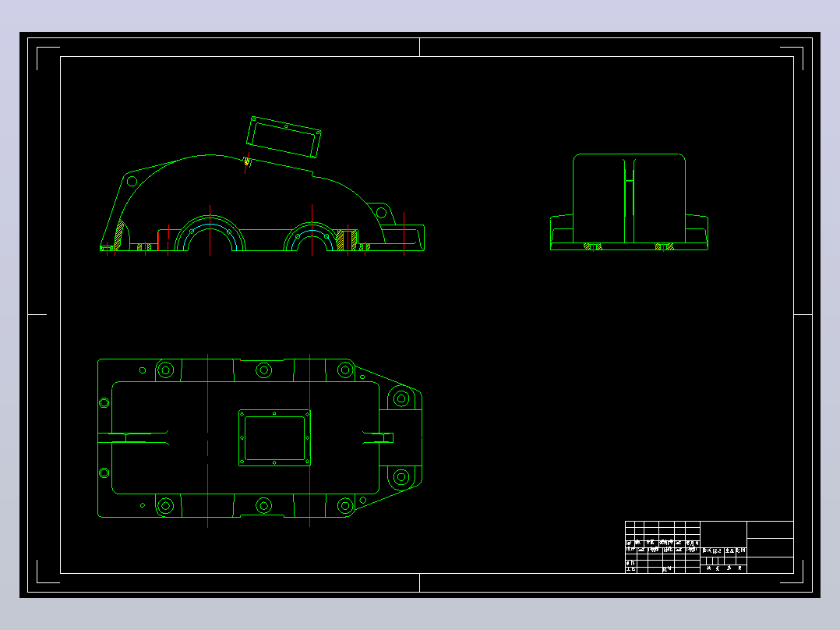This screenshot has width=840, height=630.
Task: Select the top-center flange bolt hole in plan view
Action: pos(263,370)
